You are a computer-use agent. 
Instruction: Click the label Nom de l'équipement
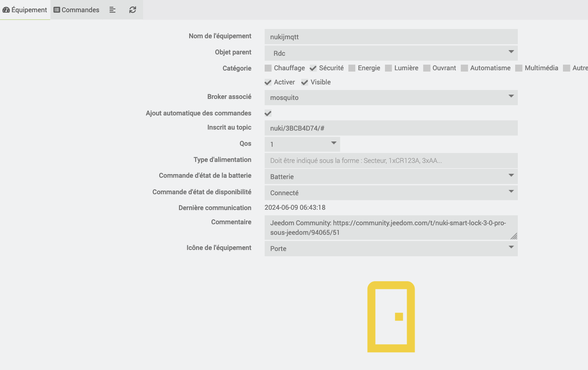(220, 36)
